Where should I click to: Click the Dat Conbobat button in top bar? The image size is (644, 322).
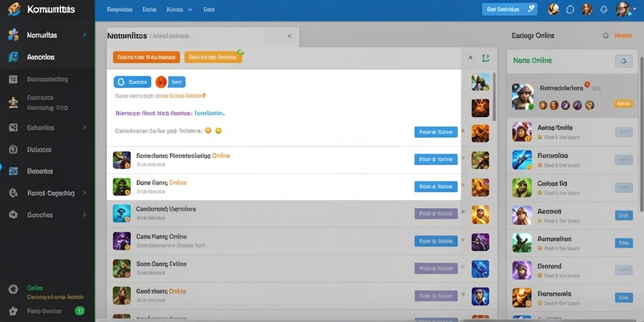(x=509, y=9)
